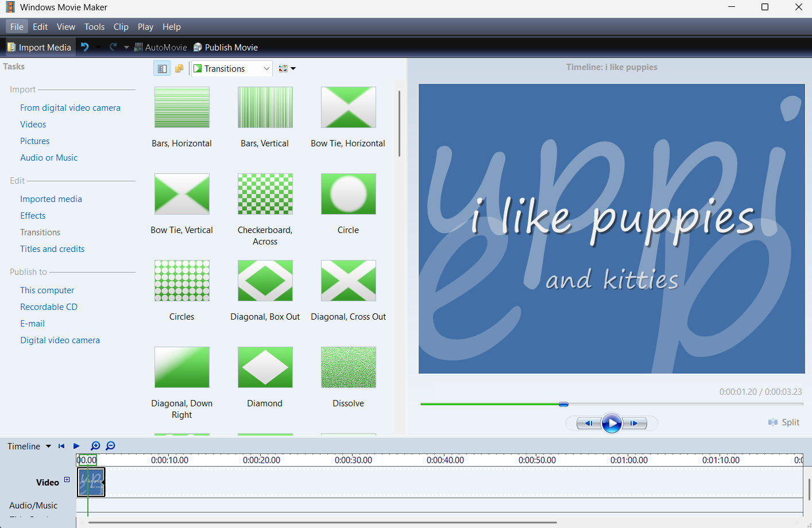
Task: Zoom in the timeline
Action: [95, 446]
